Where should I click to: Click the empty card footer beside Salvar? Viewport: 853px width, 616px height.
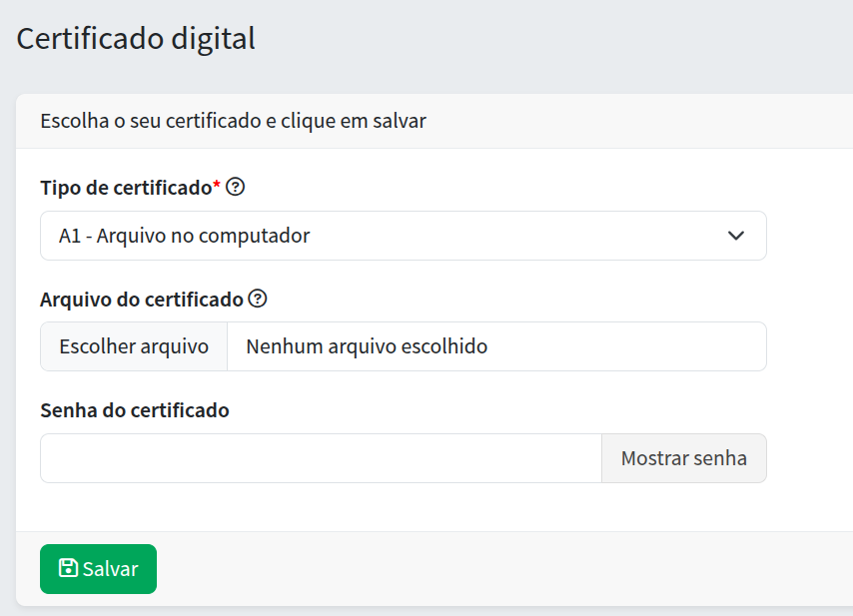pos(499,568)
